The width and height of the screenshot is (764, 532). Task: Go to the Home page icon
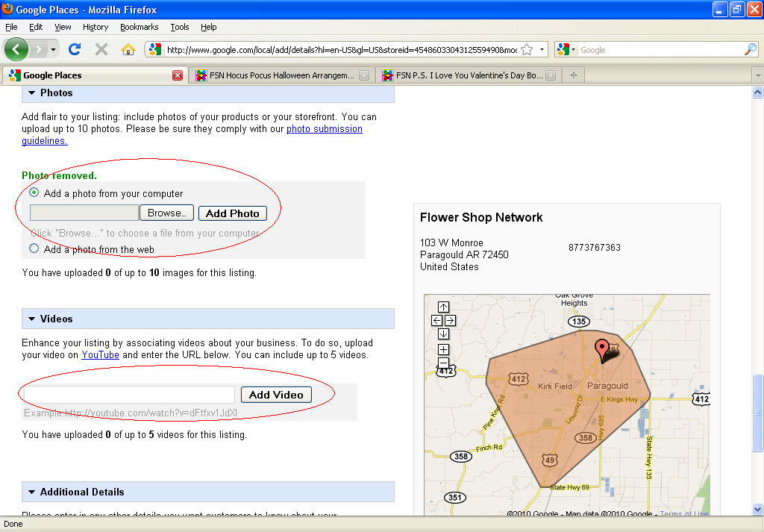[x=128, y=49]
